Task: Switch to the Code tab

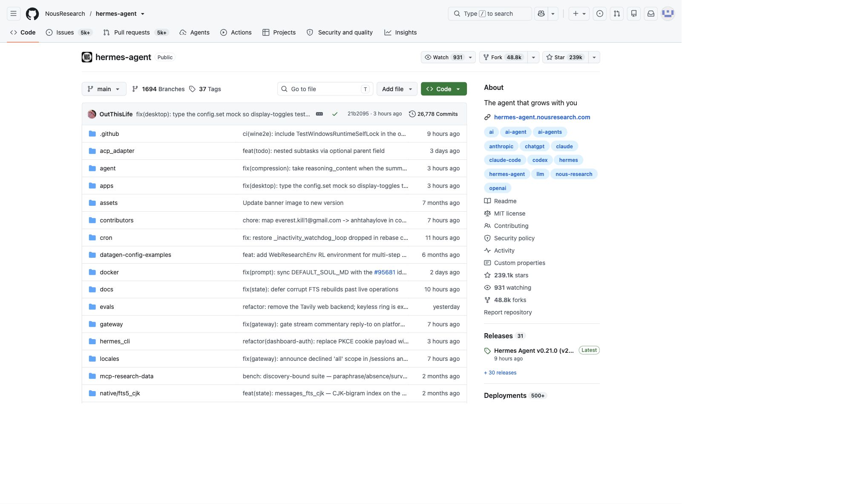Action: (x=23, y=32)
